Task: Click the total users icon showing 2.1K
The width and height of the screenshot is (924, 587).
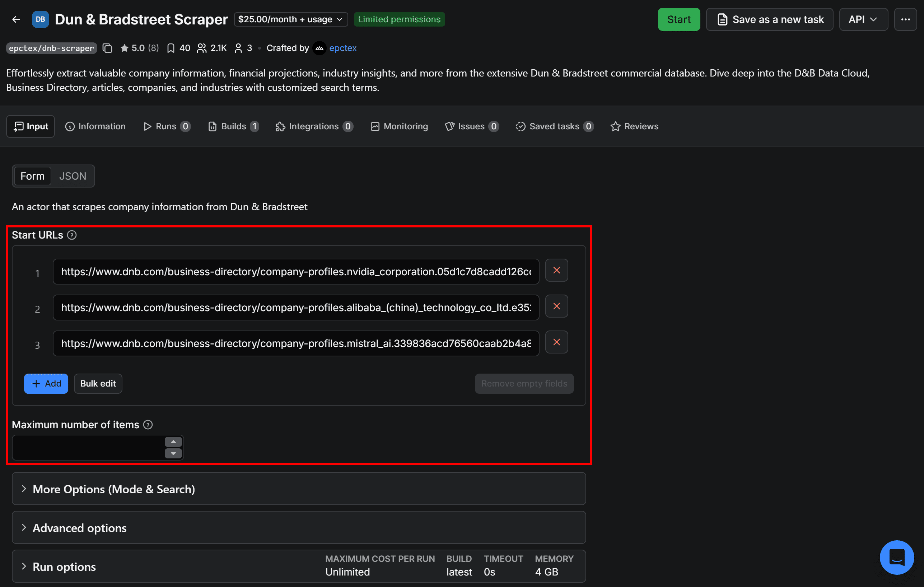Action: pyautogui.click(x=201, y=48)
